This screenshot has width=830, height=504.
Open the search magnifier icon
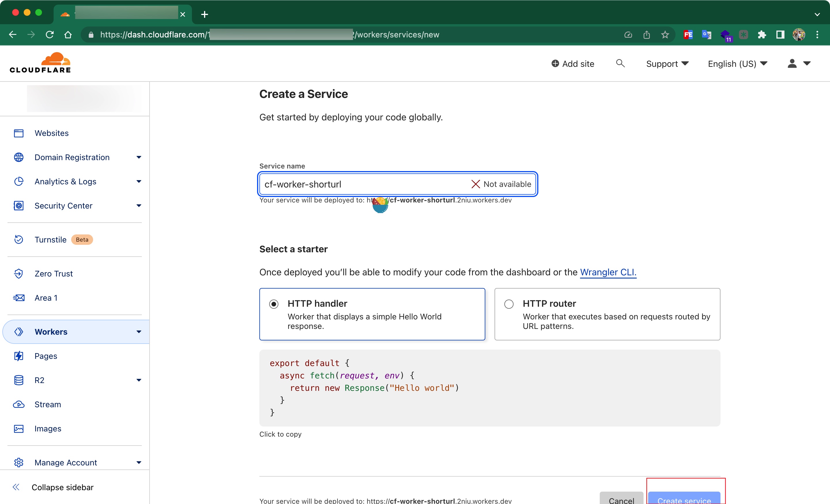620,63
